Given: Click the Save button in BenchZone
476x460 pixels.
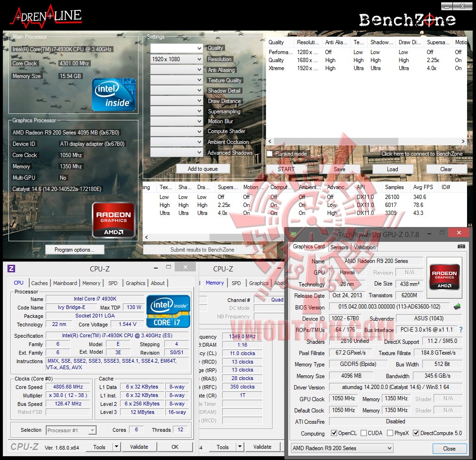Looking at the screenshot, I should coord(339,169).
